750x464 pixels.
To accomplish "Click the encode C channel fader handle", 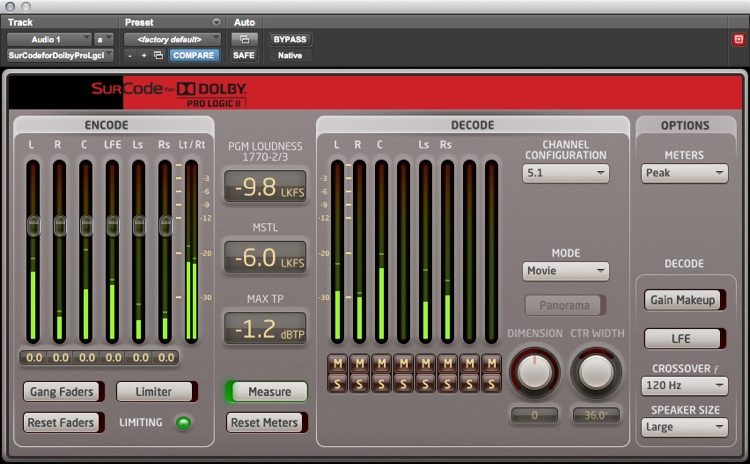I will [86, 226].
